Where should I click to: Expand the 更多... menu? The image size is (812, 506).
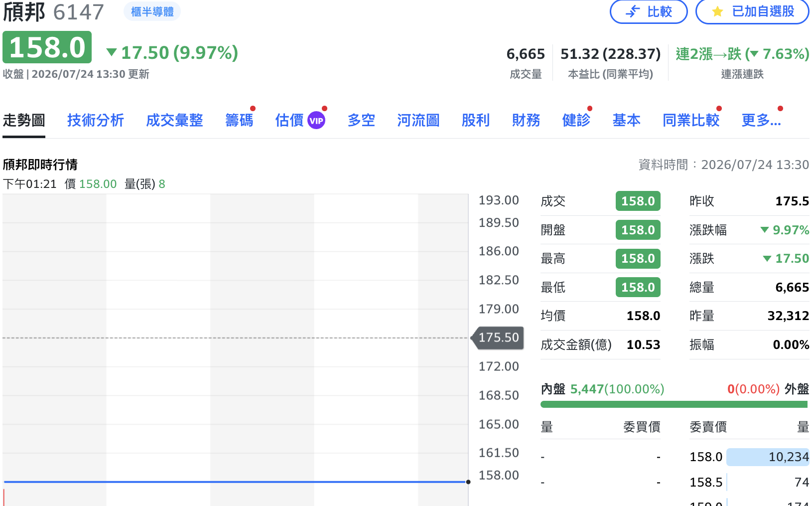[x=761, y=120]
